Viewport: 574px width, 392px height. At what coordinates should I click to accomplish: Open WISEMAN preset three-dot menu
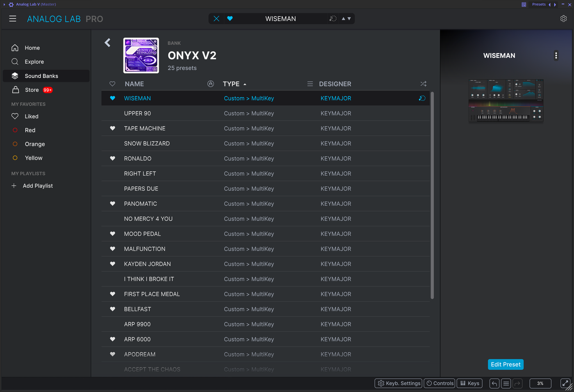(556, 55)
